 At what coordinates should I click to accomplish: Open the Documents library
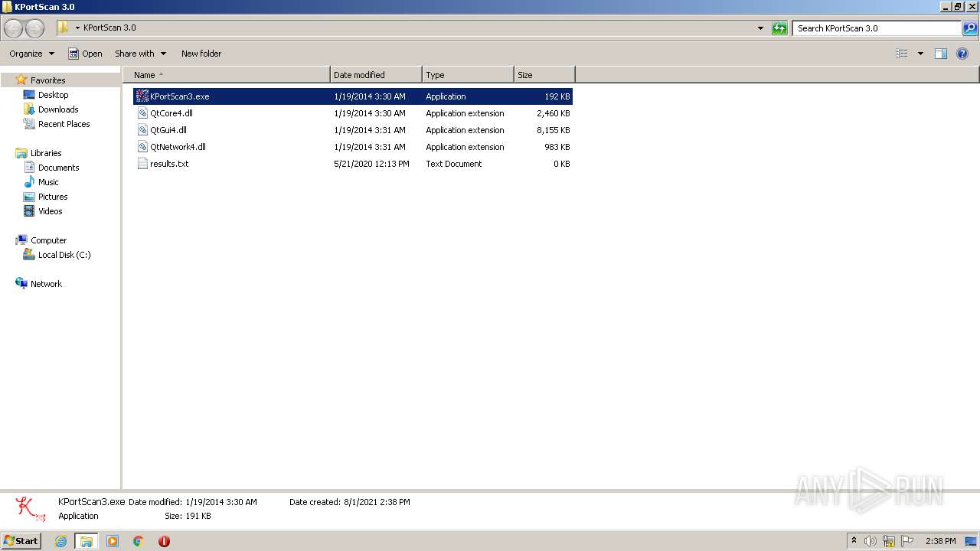58,168
